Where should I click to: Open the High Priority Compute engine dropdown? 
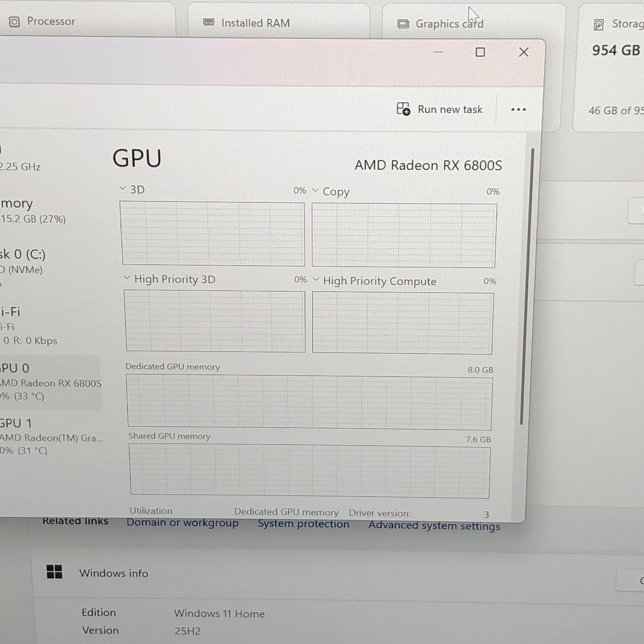coord(316,279)
